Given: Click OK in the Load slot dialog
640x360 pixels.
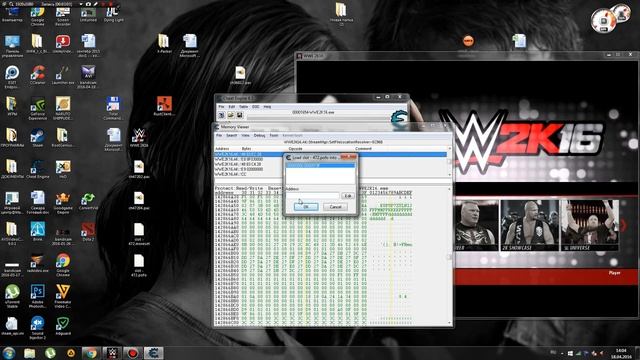Looking at the screenshot, I should (x=305, y=207).
